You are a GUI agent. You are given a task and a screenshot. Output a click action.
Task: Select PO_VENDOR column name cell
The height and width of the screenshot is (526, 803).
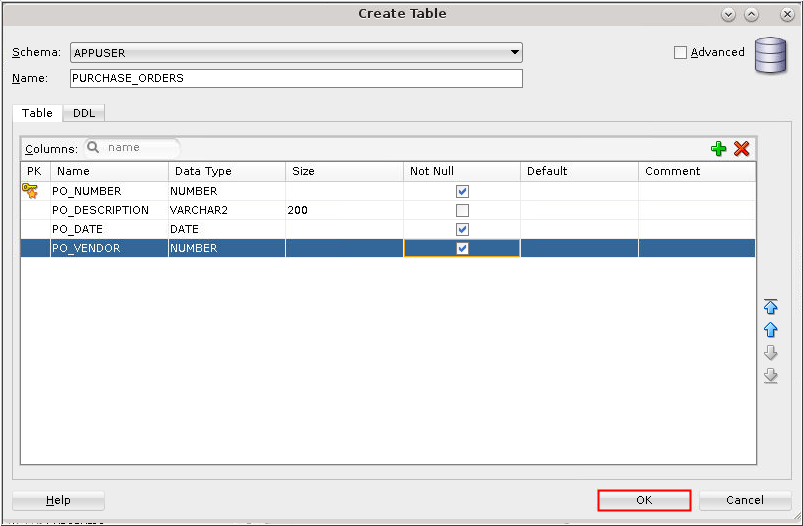pos(109,248)
